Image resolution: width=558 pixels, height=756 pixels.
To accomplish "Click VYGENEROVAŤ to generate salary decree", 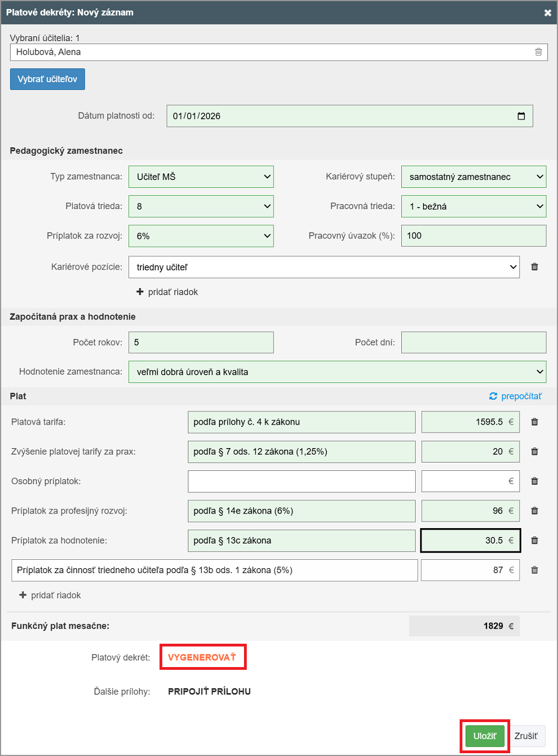I will click(202, 657).
